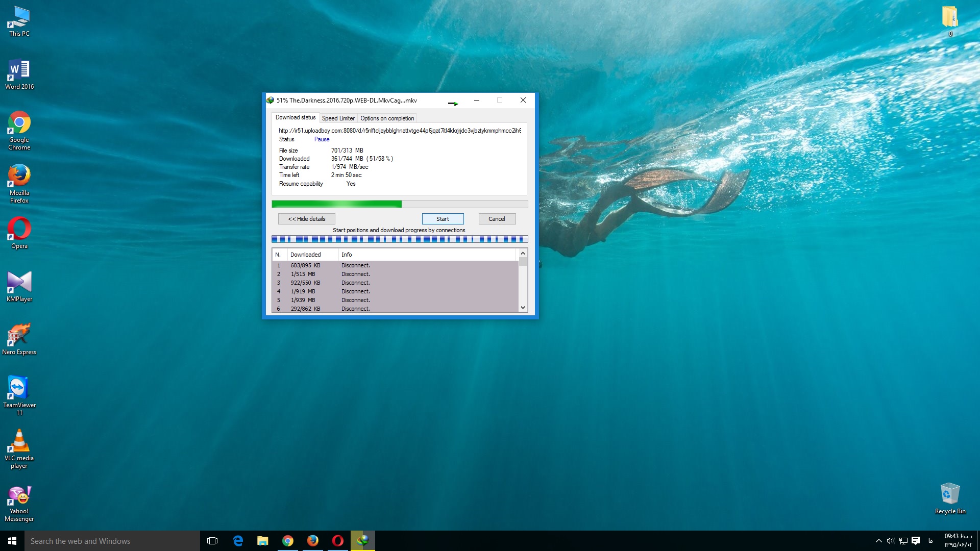Launch VLC media player desktop shortcut
The width and height of the screenshot is (980, 551).
tap(19, 449)
